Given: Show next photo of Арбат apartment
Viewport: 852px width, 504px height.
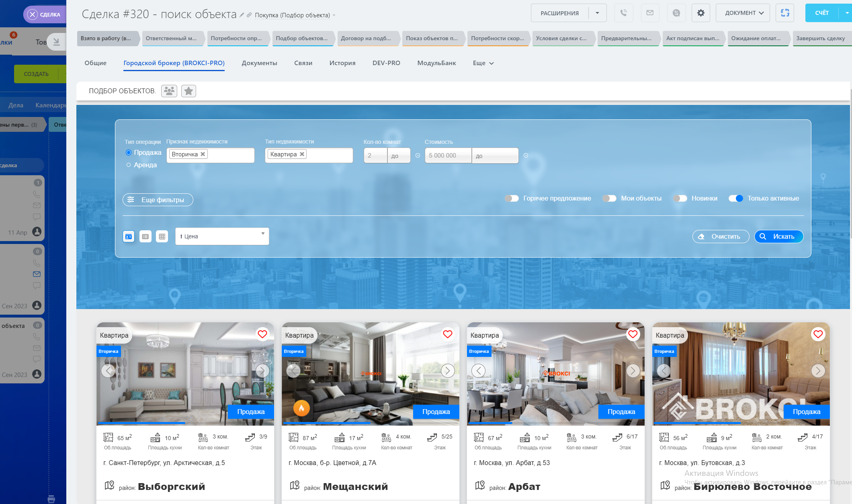Looking at the screenshot, I should (x=633, y=371).
